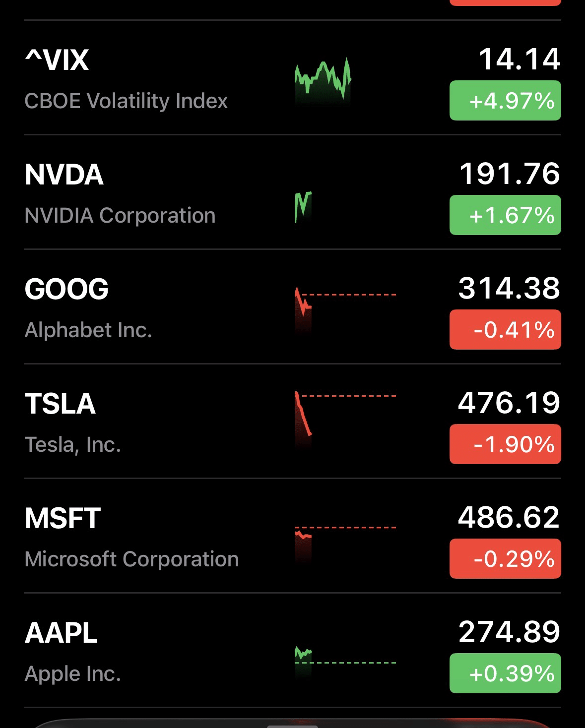Open the ^VIX sparkline chart
This screenshot has height=728, width=585.
tap(323, 78)
